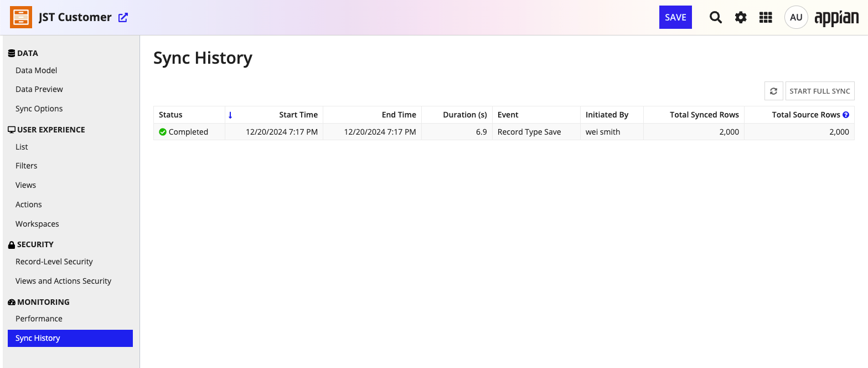
Task: Open JST Customer in new window icon
Action: click(123, 17)
